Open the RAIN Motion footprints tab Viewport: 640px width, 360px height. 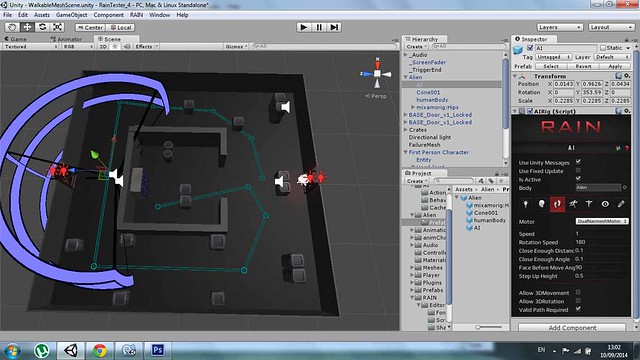coord(557,204)
